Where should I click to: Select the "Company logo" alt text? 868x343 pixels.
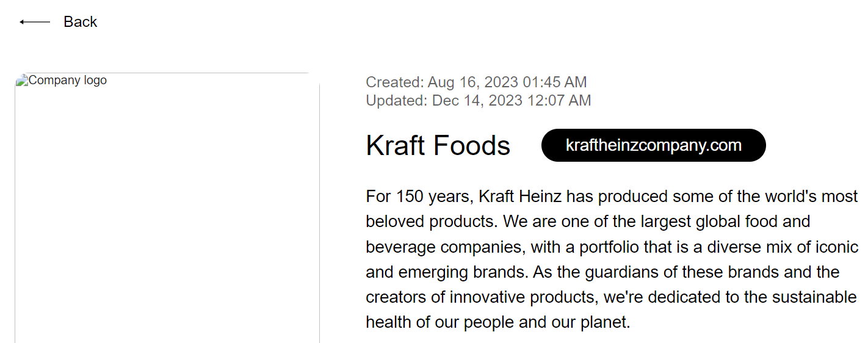pos(67,80)
